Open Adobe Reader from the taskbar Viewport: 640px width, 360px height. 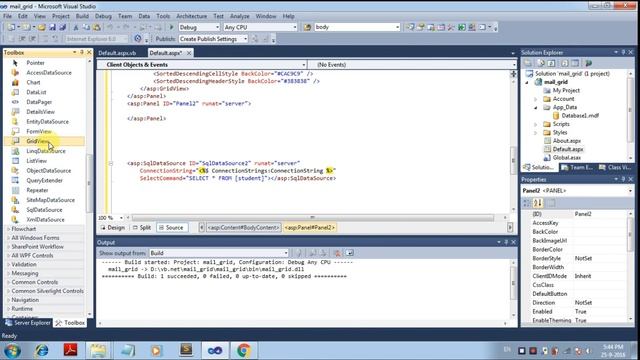click(x=71, y=351)
